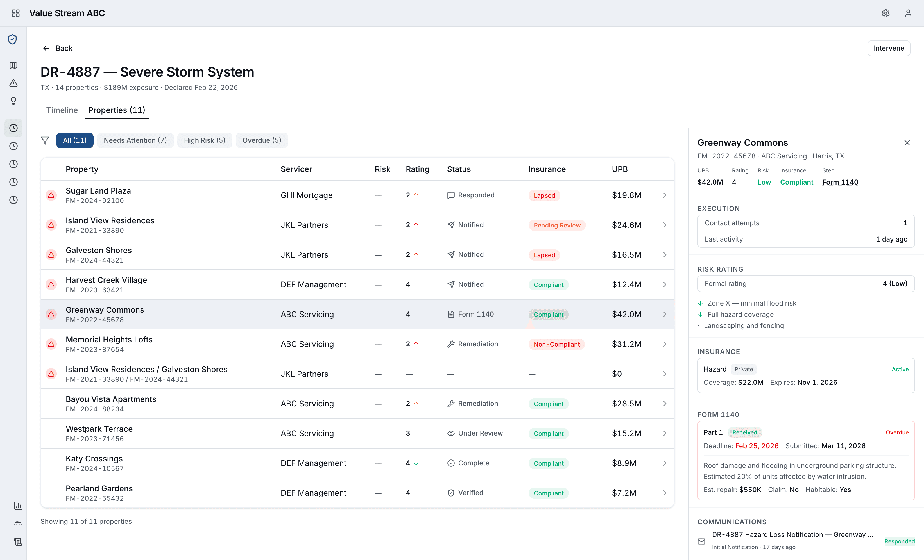Click the warning icon for Galveston Shores

click(51, 255)
